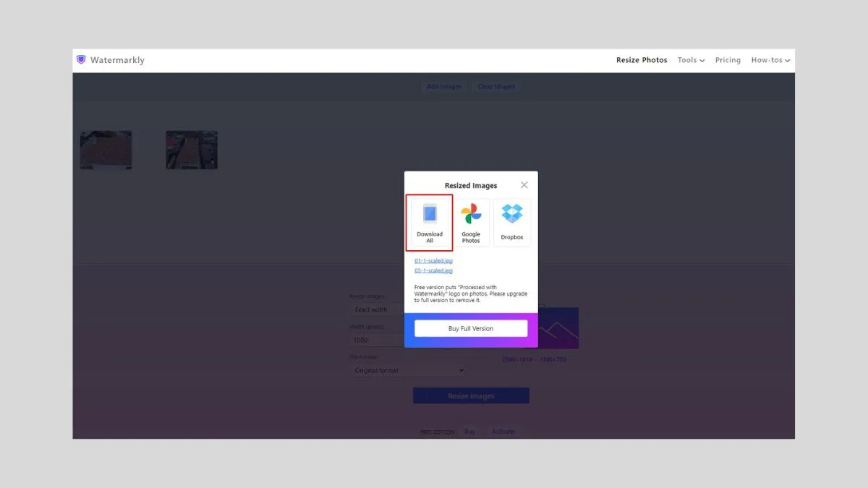Open the Original format file dropdown

coord(408,370)
